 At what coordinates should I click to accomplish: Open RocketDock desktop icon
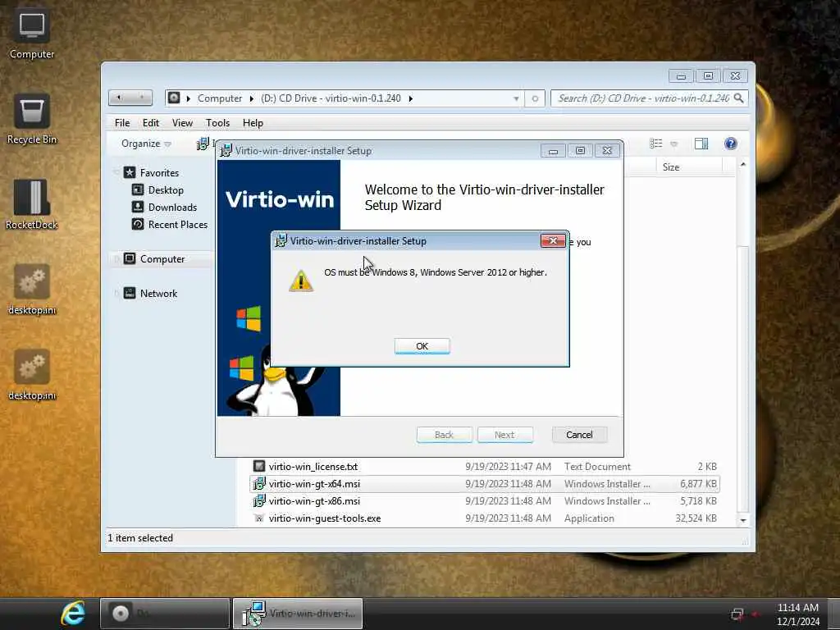pos(32,204)
